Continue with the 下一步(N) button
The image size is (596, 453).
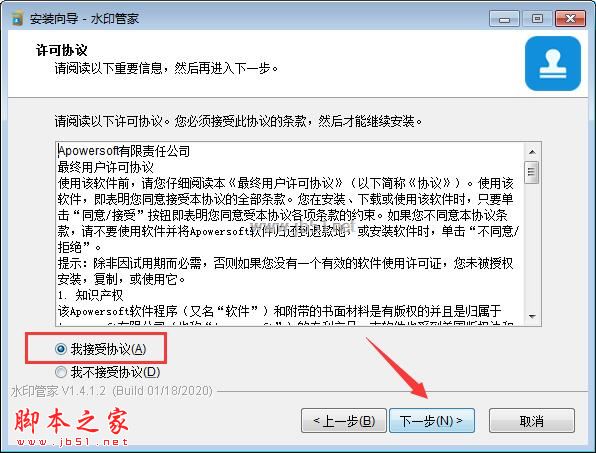point(432,421)
